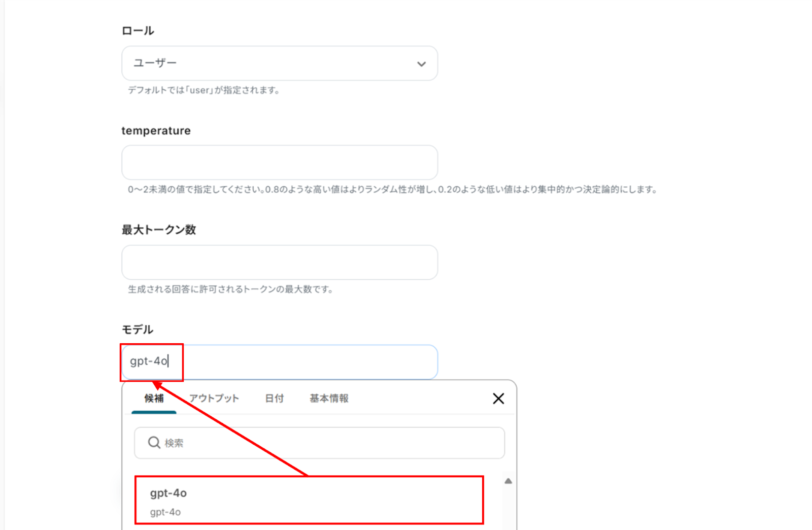Close the candidates popup with the X
The height and width of the screenshot is (530, 812).
click(x=498, y=399)
